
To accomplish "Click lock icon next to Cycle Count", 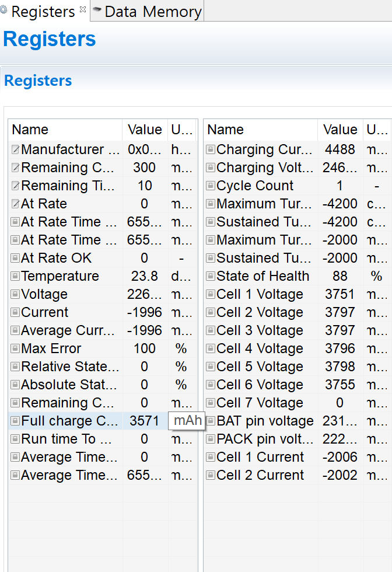I will (x=211, y=186).
